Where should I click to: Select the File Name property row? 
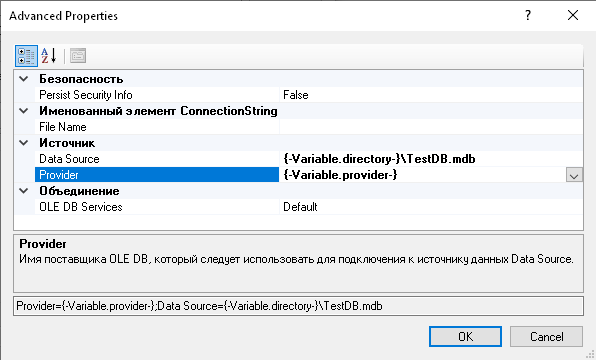click(157, 127)
